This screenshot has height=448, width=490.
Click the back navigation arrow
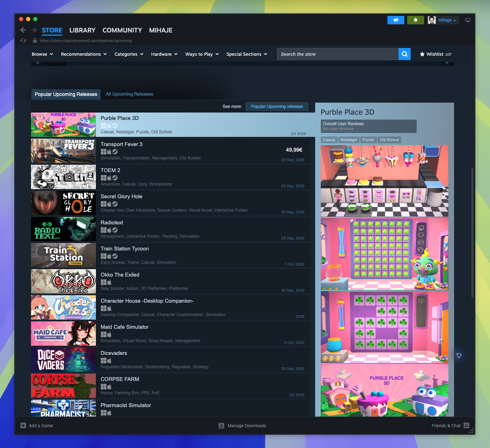[23, 30]
